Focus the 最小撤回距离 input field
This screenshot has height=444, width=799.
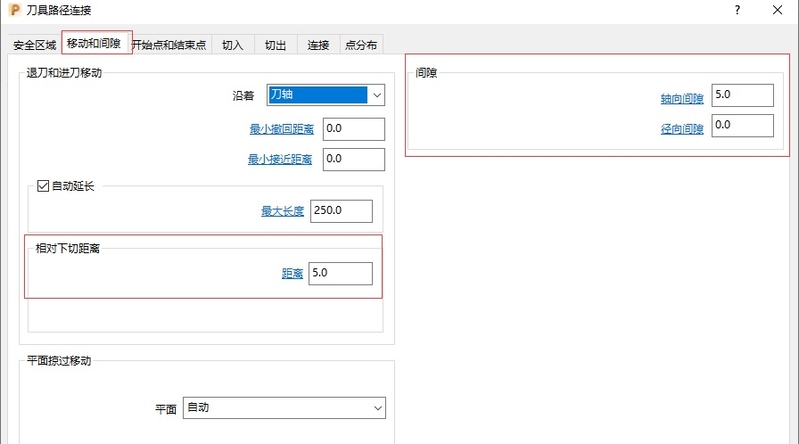click(354, 129)
